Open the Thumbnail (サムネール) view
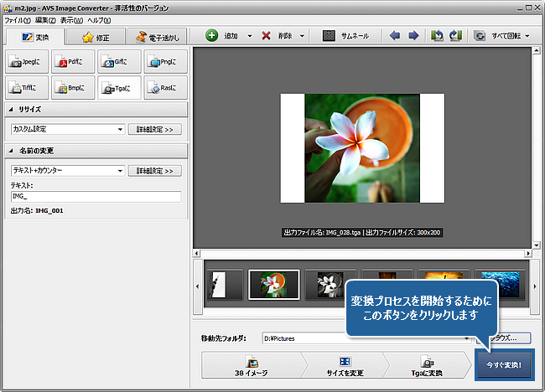Image resolution: width=545 pixels, height=392 pixels. point(352,36)
